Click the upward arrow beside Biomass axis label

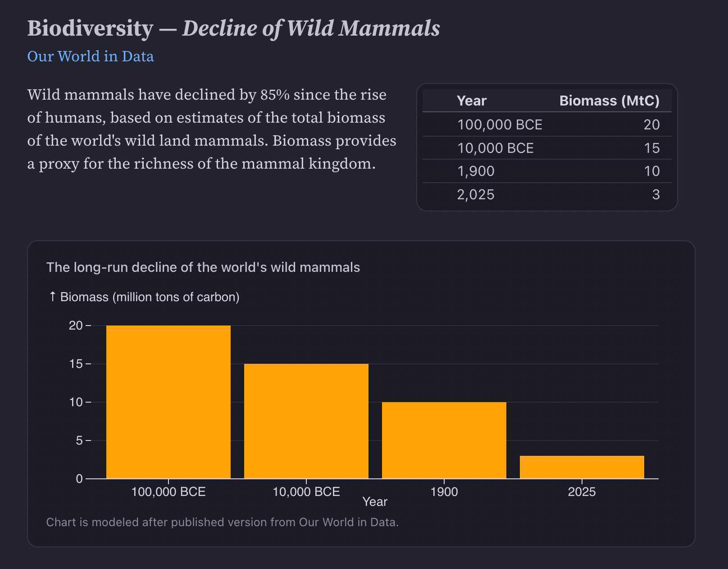[52, 297]
